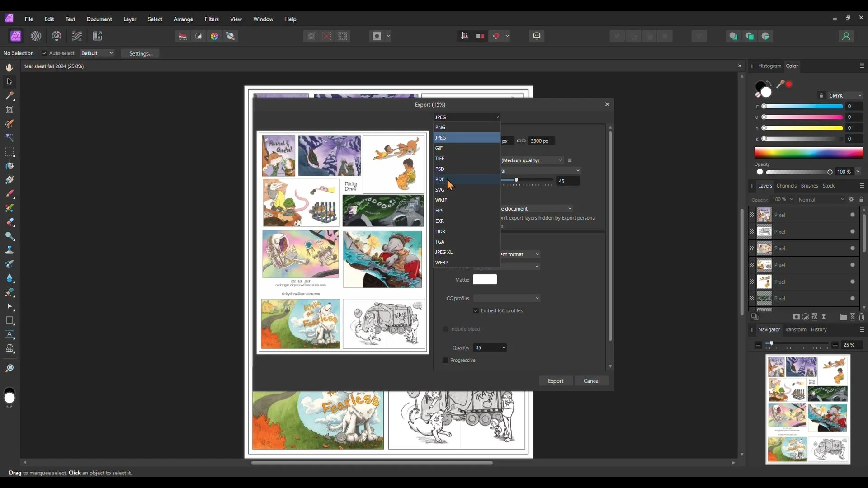Toggle the Auto-select checkbox
The image size is (868, 488).
(44, 53)
